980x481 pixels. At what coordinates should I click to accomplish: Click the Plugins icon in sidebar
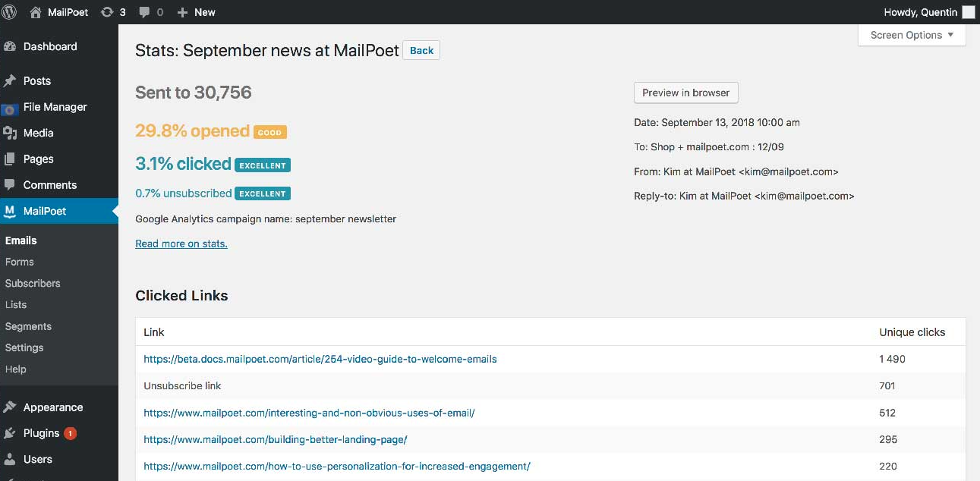(x=10, y=433)
